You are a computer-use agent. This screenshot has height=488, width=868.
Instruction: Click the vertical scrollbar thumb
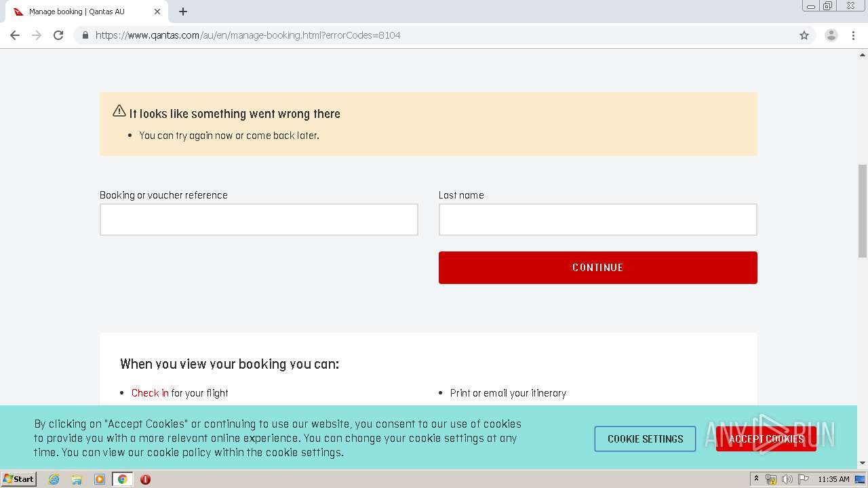[x=863, y=211]
